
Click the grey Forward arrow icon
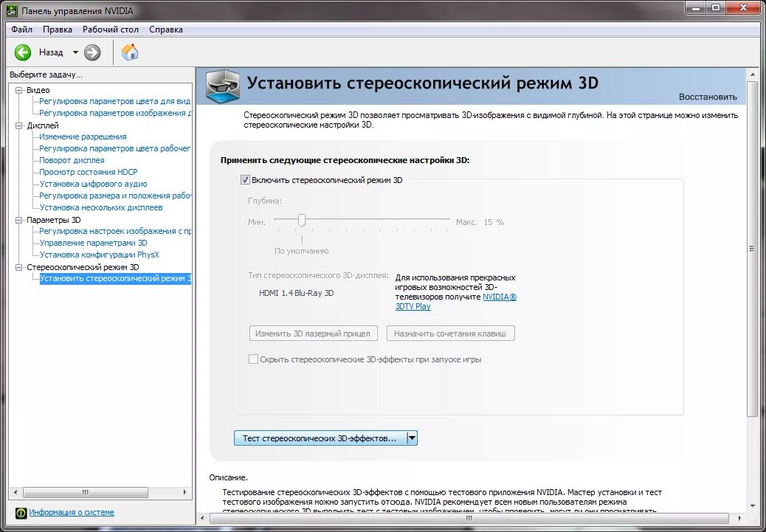(x=92, y=52)
